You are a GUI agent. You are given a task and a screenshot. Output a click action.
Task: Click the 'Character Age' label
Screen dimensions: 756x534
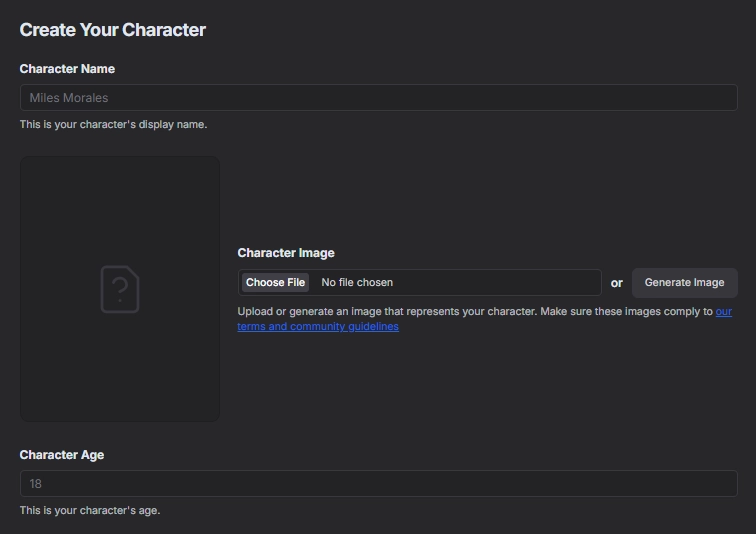tap(62, 455)
